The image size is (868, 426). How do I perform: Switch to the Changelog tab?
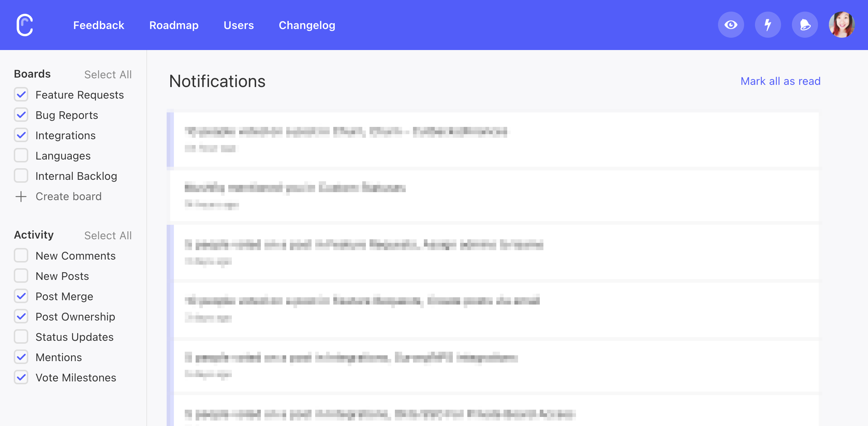pos(307,25)
